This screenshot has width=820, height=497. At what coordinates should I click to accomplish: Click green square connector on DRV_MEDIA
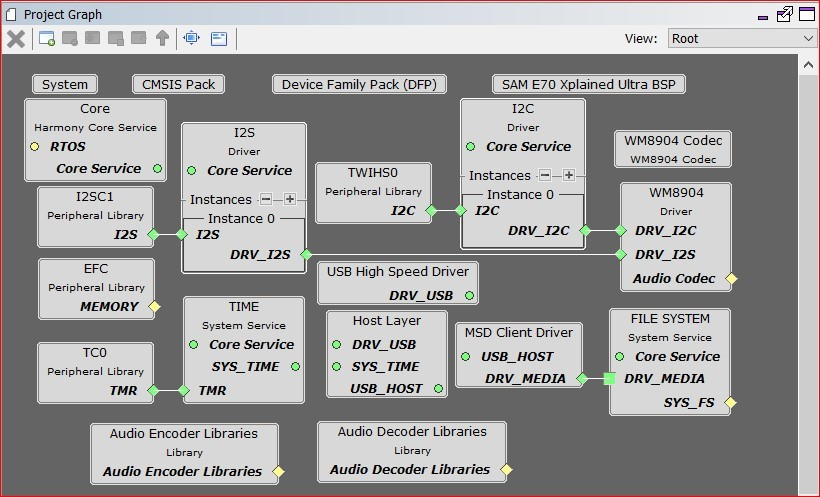[x=609, y=379]
